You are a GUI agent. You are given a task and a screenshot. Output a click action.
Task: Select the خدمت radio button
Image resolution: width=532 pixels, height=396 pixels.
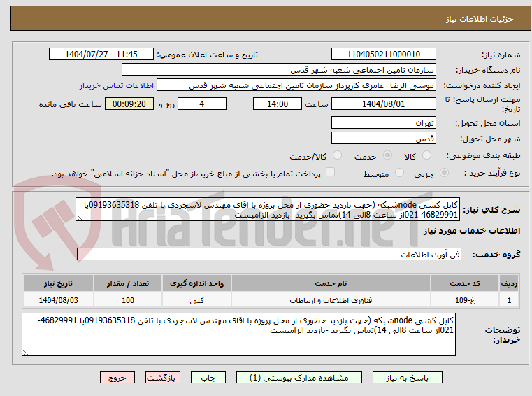click(387, 155)
